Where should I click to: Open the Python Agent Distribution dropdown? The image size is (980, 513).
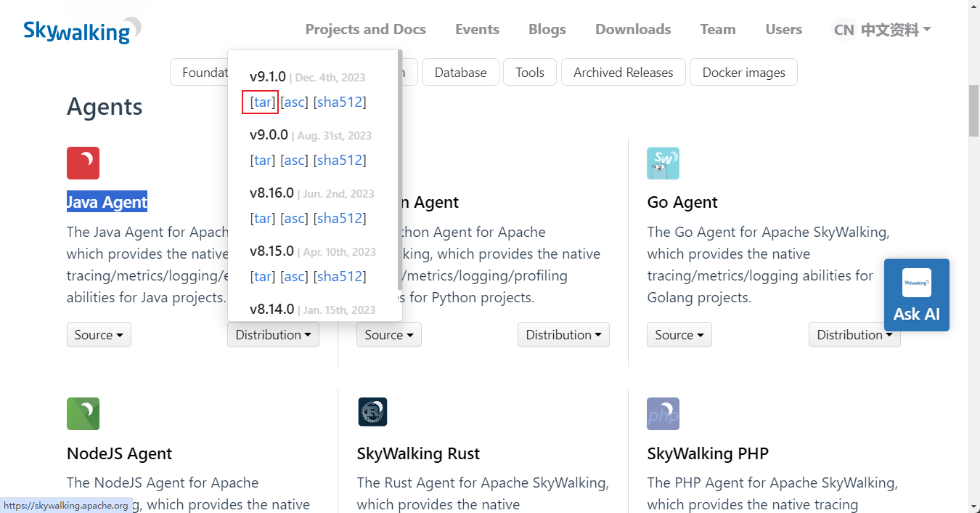pos(563,335)
